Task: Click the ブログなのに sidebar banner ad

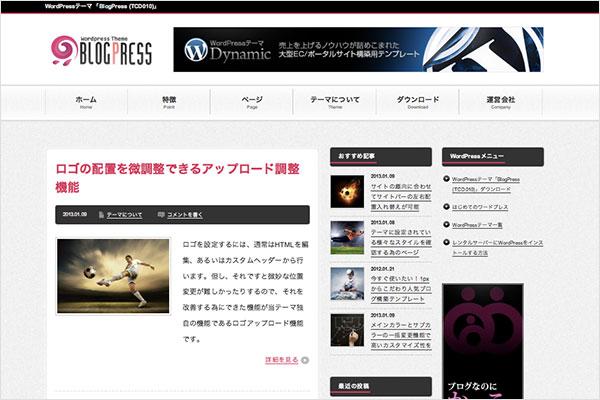Action: [492, 340]
